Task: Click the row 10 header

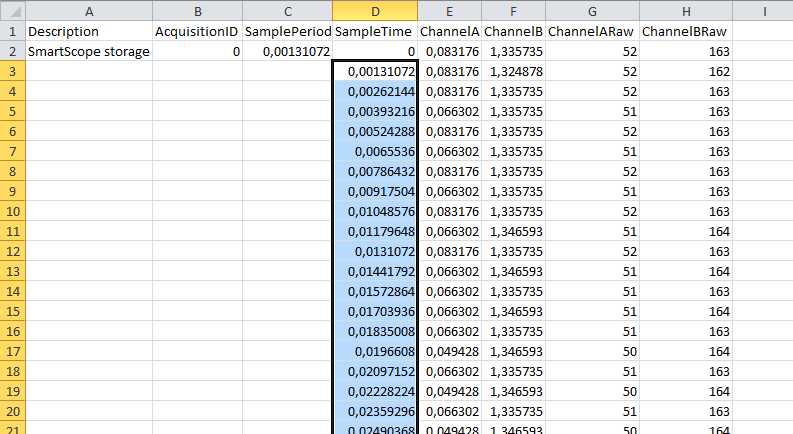Action: [12, 211]
